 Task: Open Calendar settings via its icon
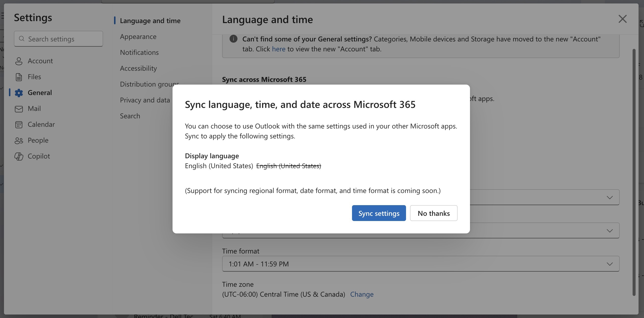(x=19, y=124)
